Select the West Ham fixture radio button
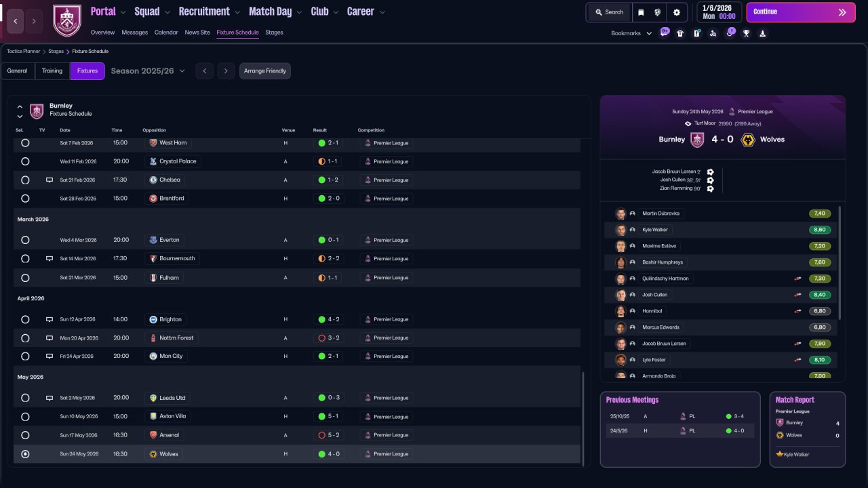Image resolution: width=868 pixels, height=488 pixels. point(25,143)
